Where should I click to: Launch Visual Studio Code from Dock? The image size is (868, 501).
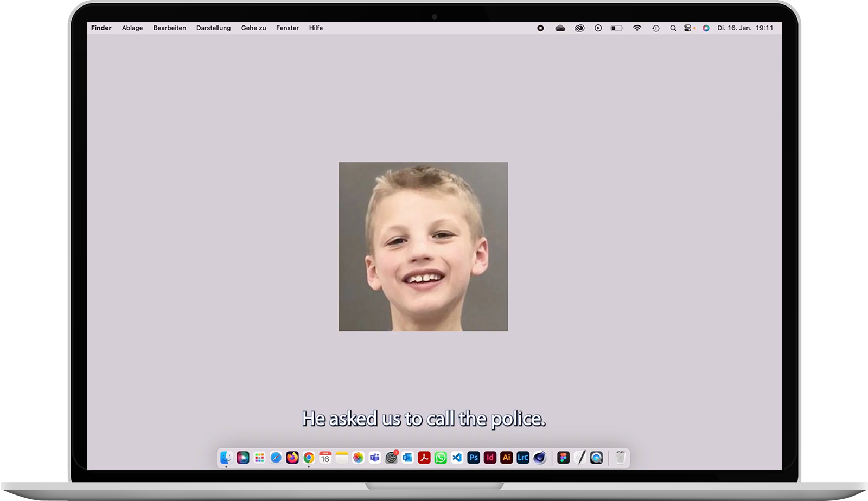click(457, 458)
